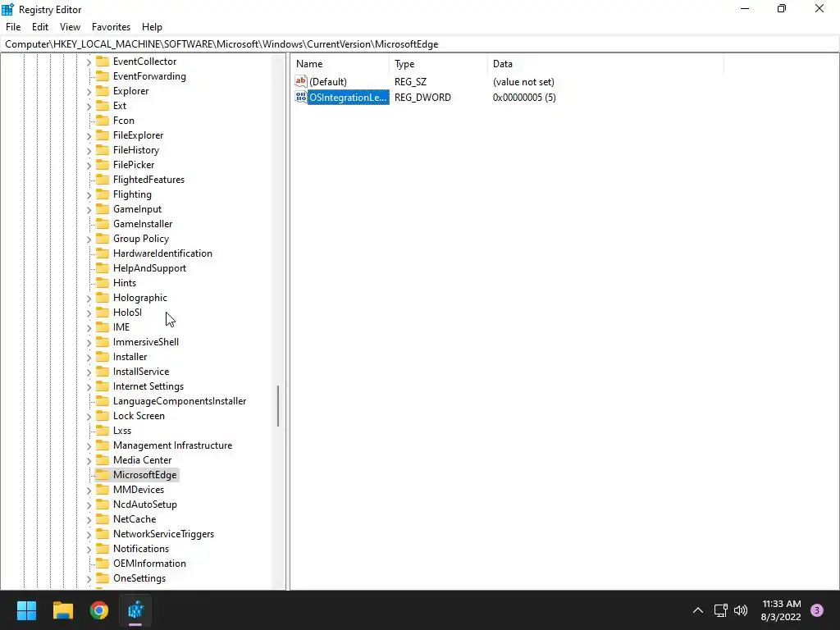This screenshot has height=630, width=840.
Task: Expand the Group Policy key
Action: point(89,240)
